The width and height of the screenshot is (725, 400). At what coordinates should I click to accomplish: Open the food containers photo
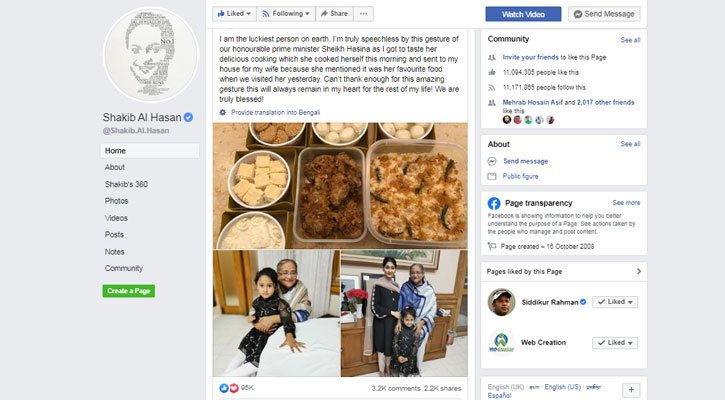[x=339, y=184]
